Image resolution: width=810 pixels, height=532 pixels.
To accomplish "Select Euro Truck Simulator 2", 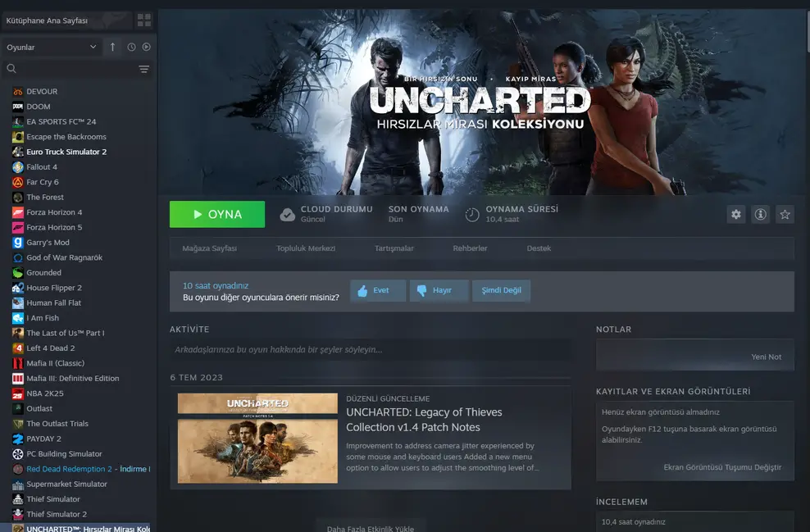I will pos(66,152).
